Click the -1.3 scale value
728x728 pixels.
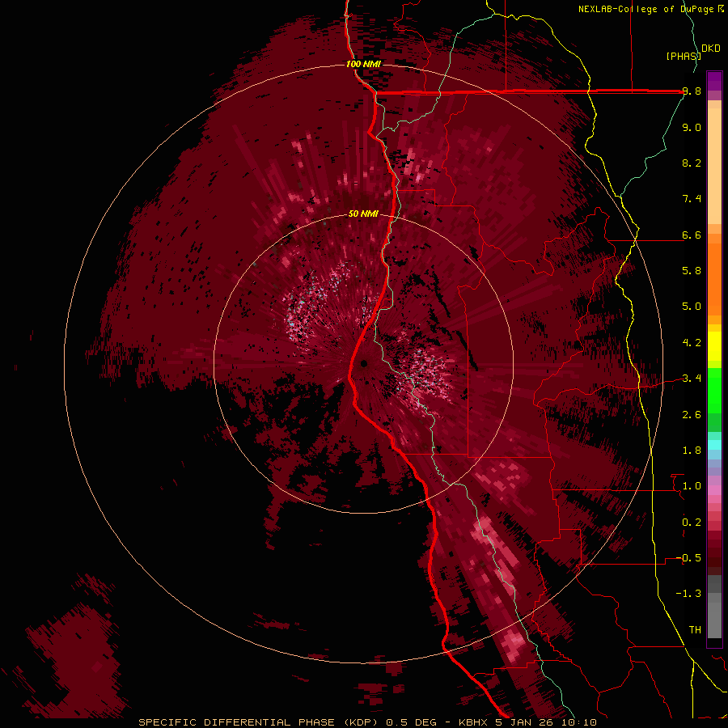[688, 594]
